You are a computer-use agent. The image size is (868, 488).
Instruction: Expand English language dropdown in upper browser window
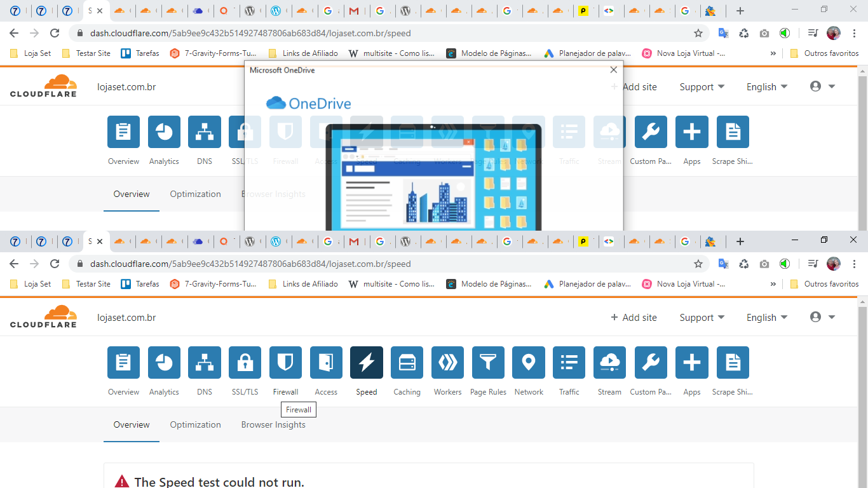767,87
